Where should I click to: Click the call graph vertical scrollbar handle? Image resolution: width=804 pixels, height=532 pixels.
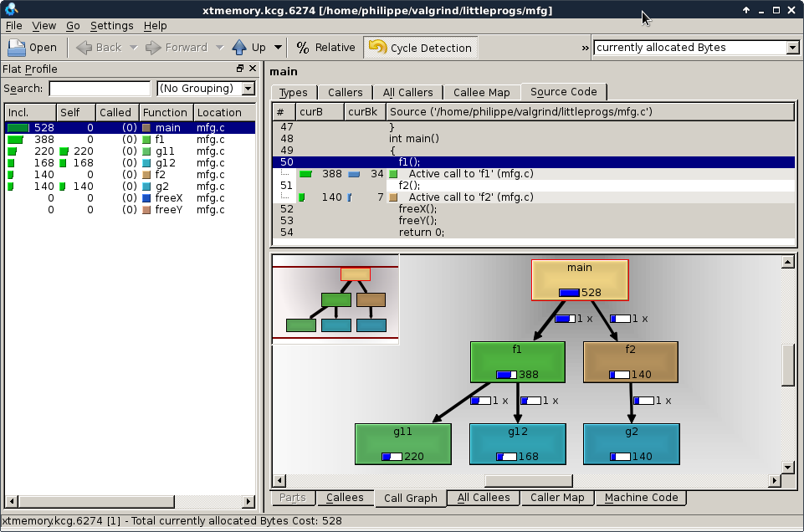pos(787,365)
